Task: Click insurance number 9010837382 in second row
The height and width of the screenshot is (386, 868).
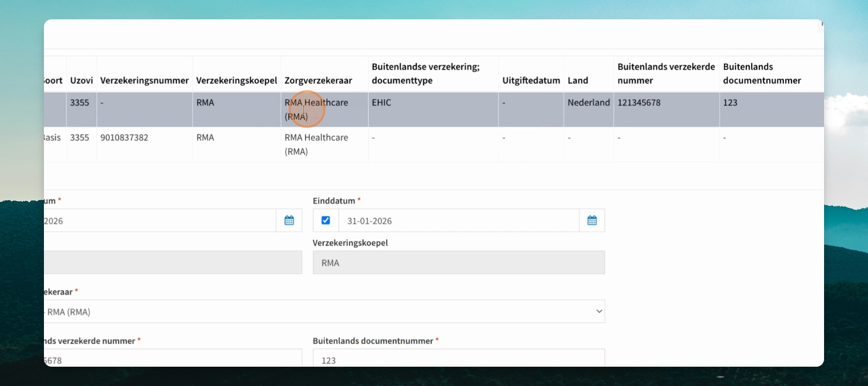Action: (x=124, y=137)
